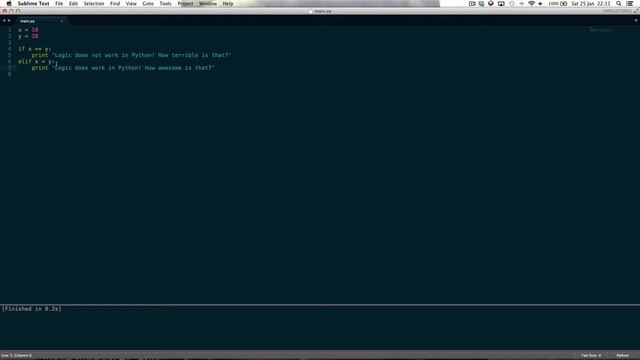Click the Line 7, Column status text
The image size is (640, 360).
click(16, 356)
